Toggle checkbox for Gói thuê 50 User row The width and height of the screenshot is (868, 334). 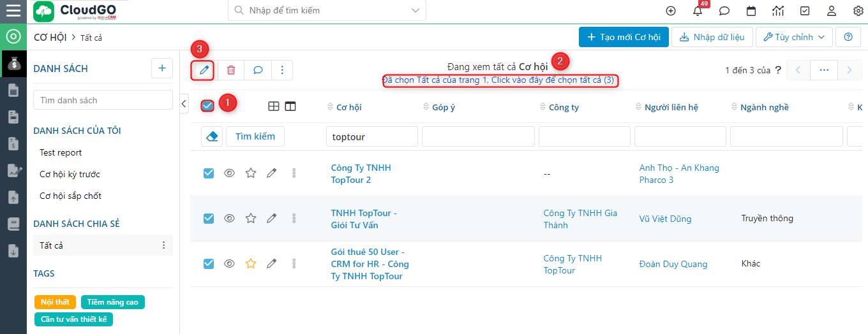tap(209, 264)
